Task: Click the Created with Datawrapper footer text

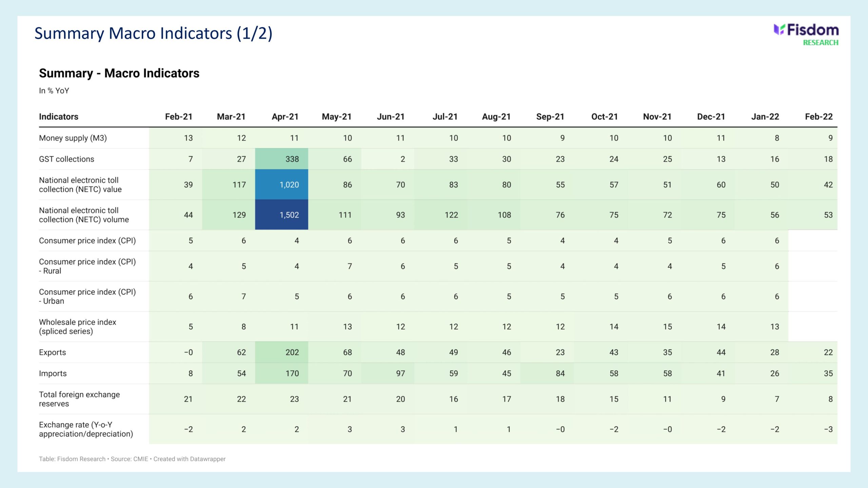Action: pyautogui.click(x=189, y=459)
